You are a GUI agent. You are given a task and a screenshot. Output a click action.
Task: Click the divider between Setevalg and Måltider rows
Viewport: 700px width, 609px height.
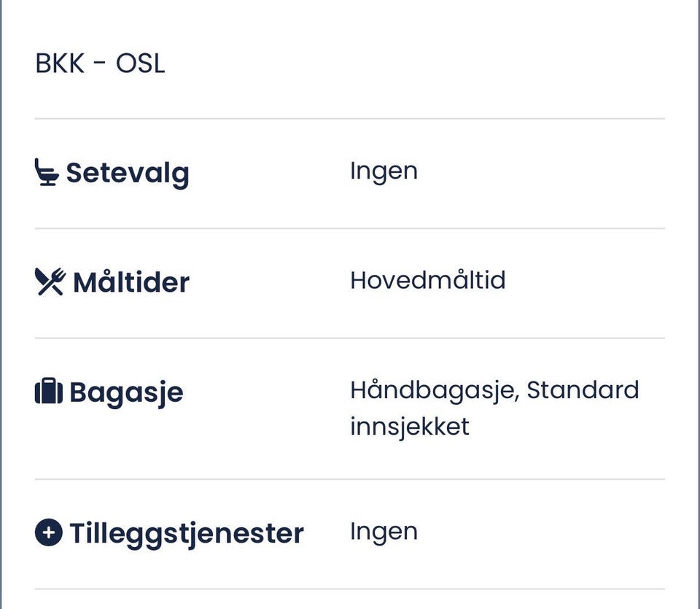coord(350,228)
